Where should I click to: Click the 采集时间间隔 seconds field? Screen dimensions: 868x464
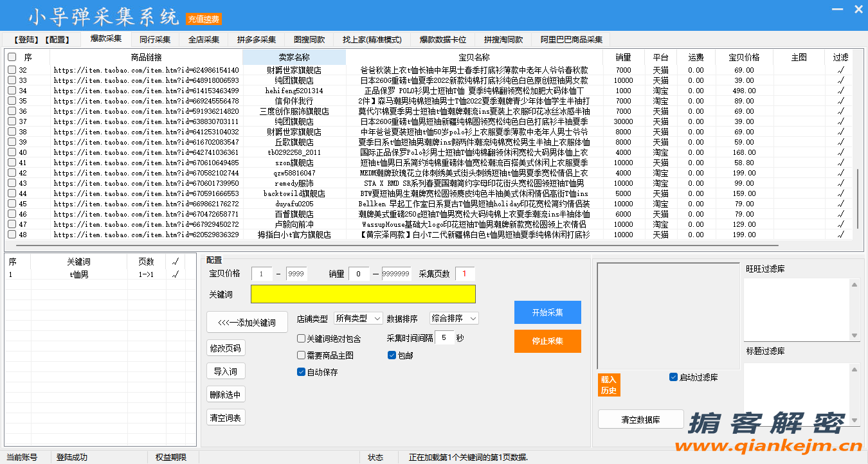[x=445, y=337]
